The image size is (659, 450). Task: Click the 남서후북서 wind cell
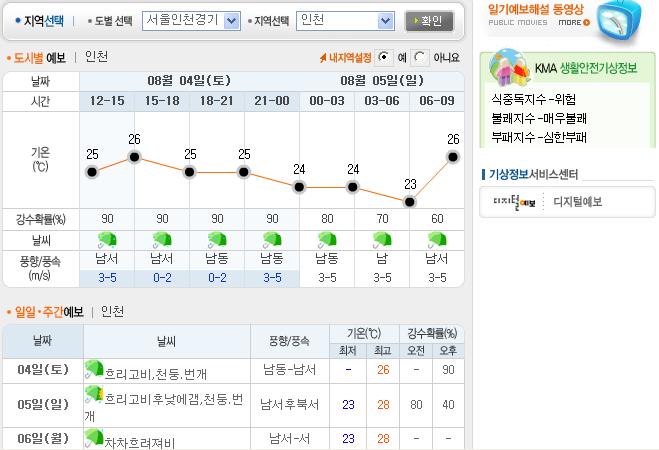tap(290, 405)
